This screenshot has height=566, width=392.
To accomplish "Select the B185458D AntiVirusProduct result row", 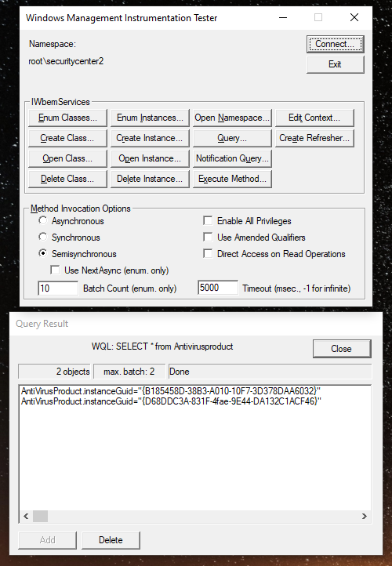I will (171, 391).
